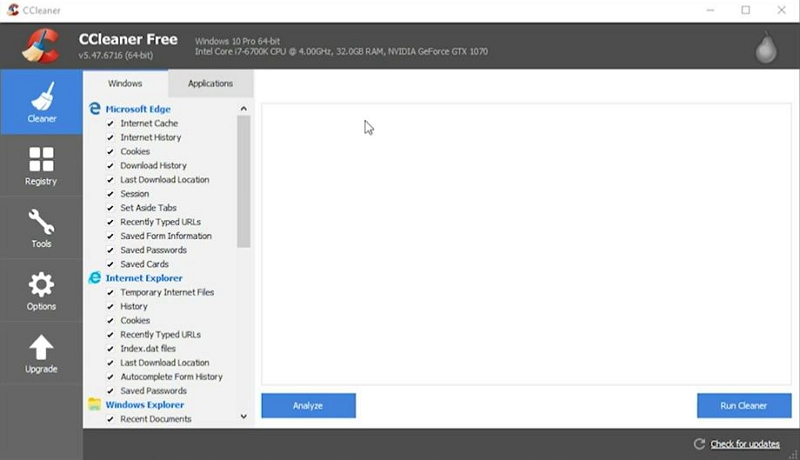Toggle Set Aside Tabs checkbox
The width and height of the screenshot is (800, 460).
pyautogui.click(x=110, y=208)
